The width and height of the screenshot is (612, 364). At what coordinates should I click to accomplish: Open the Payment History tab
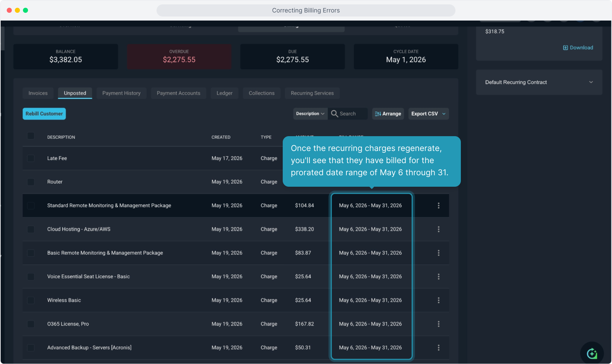coord(121,93)
